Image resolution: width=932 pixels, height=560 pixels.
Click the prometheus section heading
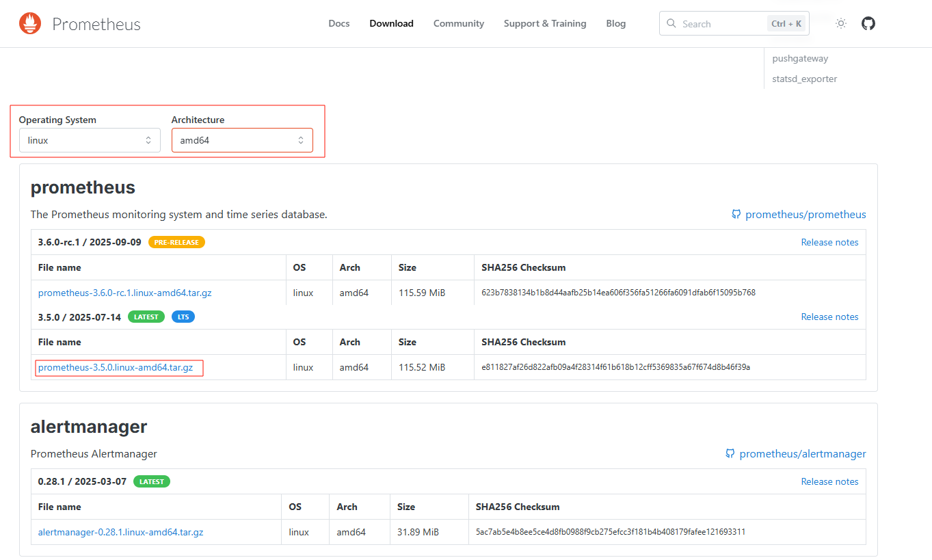83,187
